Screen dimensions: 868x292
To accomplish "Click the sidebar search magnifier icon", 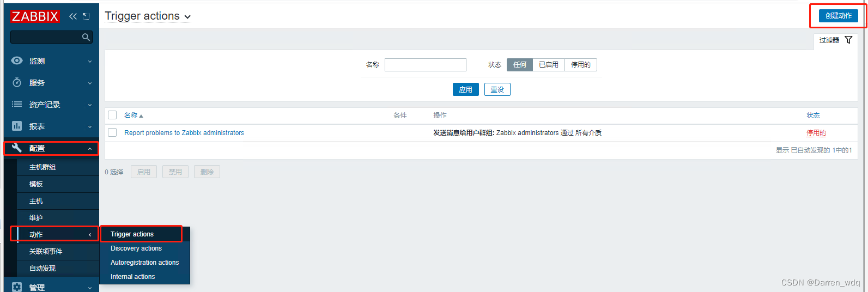I will pos(86,37).
